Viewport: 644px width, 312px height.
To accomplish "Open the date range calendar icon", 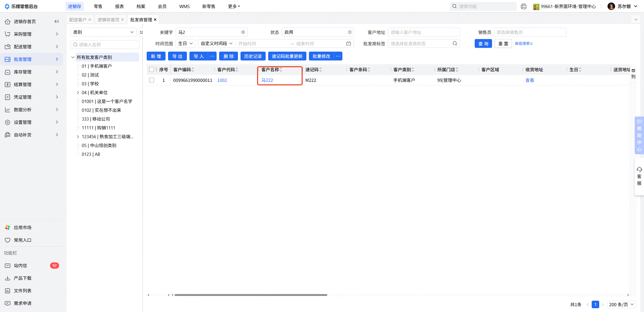I will point(348,44).
